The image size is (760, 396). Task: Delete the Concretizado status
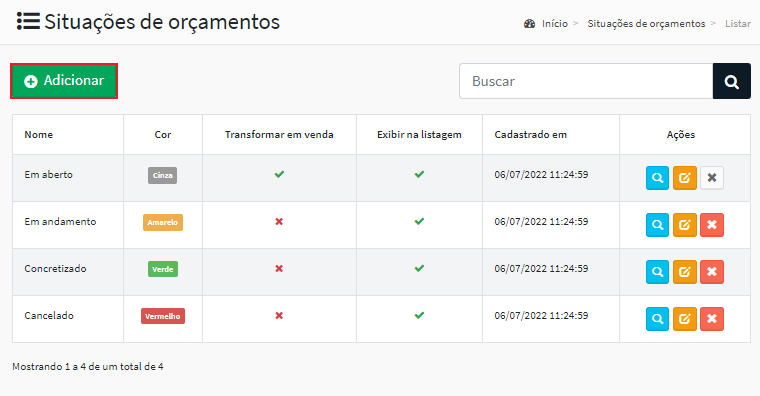712,272
